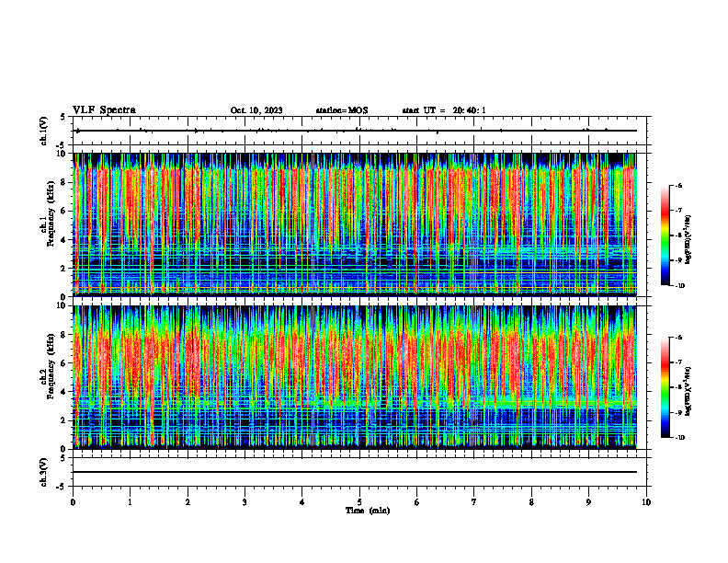Click inside the ch.2 spectrogram panel

[359, 377]
